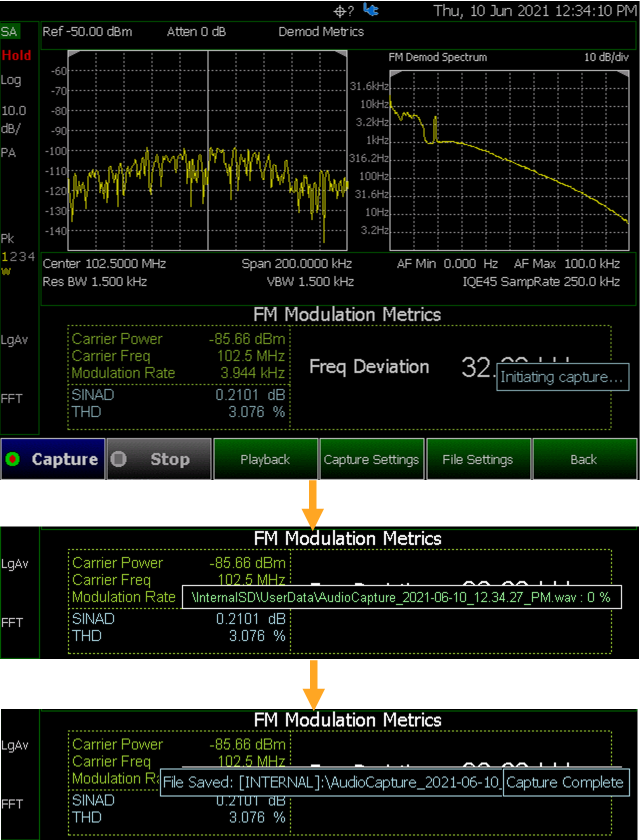Click the Freq Deviation label
Screen dimensions: 640x840
(x=369, y=367)
